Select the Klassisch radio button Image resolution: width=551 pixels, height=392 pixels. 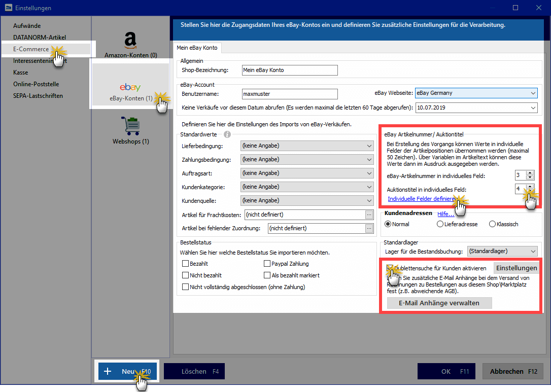(492, 224)
